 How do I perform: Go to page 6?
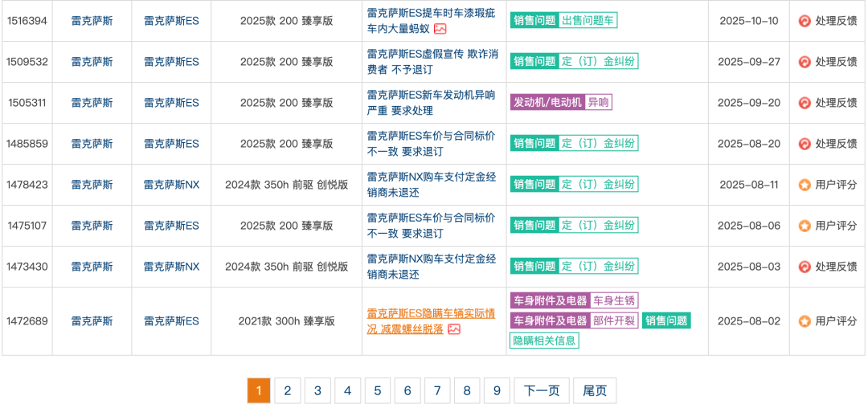[407, 391]
